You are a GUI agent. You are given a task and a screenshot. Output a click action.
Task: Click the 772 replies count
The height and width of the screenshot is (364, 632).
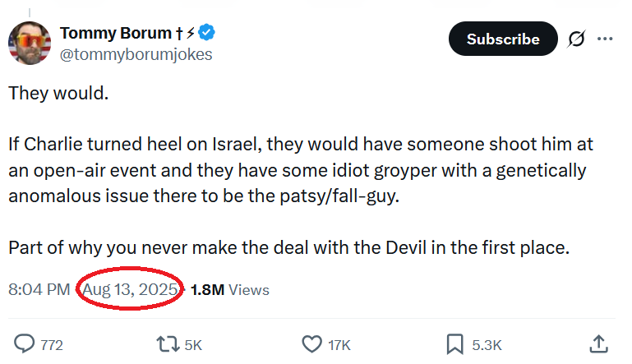(x=52, y=345)
